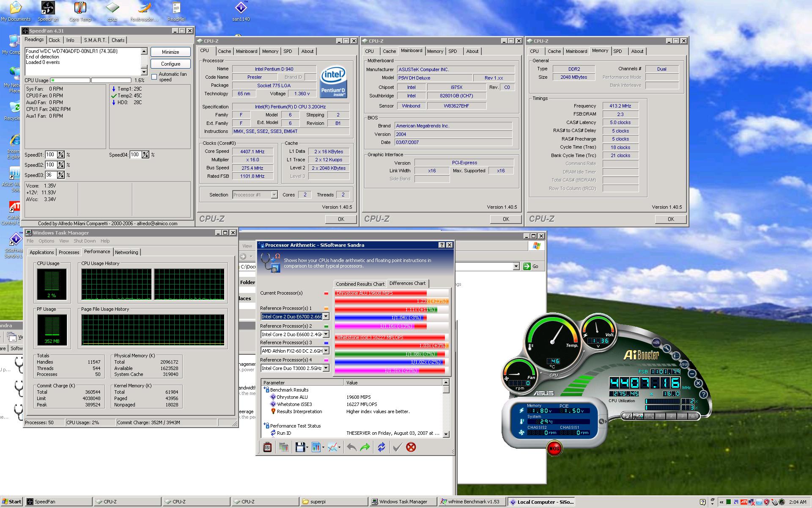Click the ASUS round logo button in AI Booster
Screen dimensions: 812x508
point(684,364)
